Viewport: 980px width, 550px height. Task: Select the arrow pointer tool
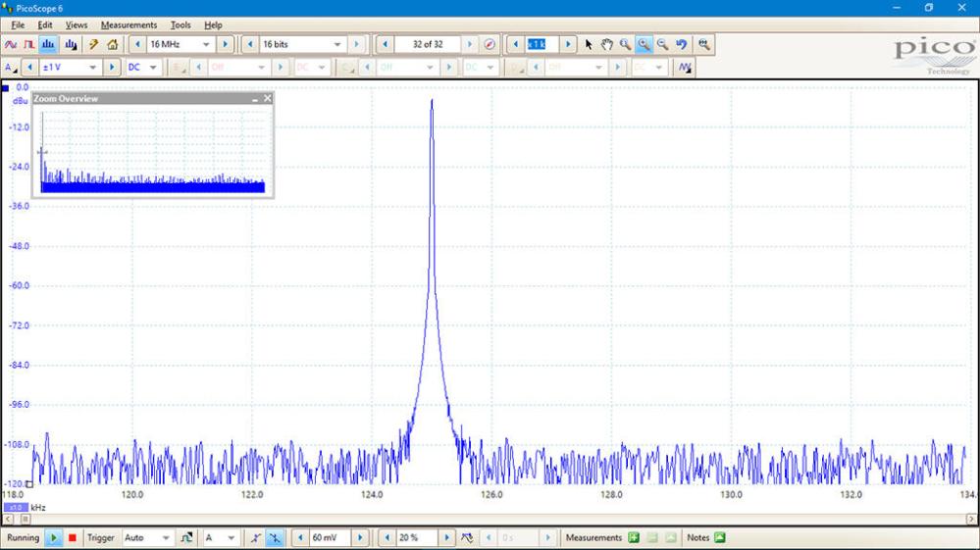click(589, 44)
